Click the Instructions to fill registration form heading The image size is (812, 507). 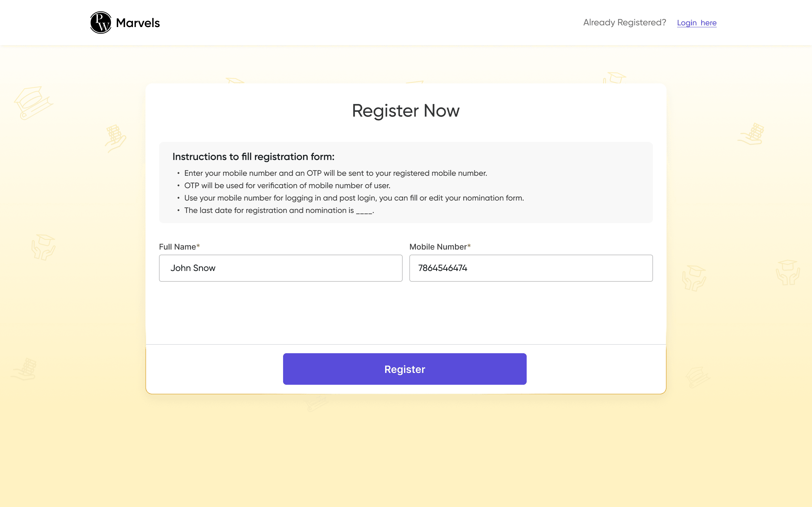pyautogui.click(x=253, y=157)
